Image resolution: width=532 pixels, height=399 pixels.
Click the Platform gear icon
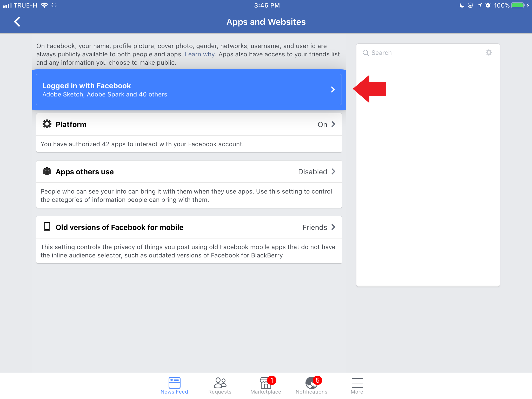(x=47, y=124)
